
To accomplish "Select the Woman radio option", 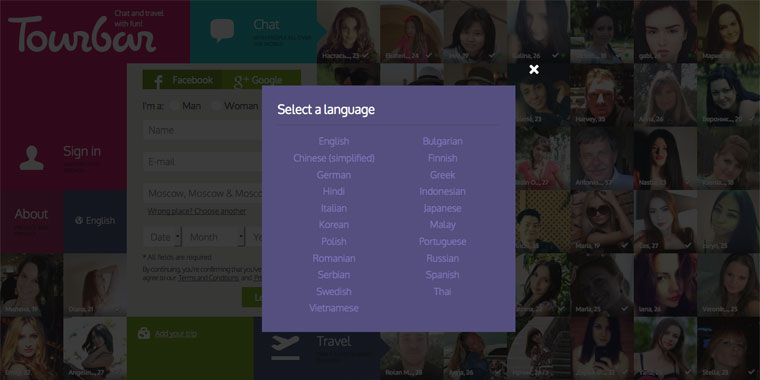I will (215, 106).
